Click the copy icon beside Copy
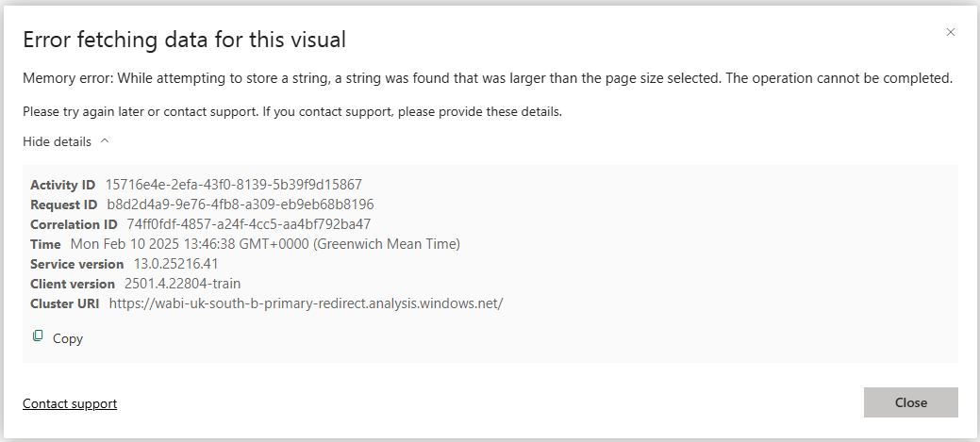 coord(38,336)
